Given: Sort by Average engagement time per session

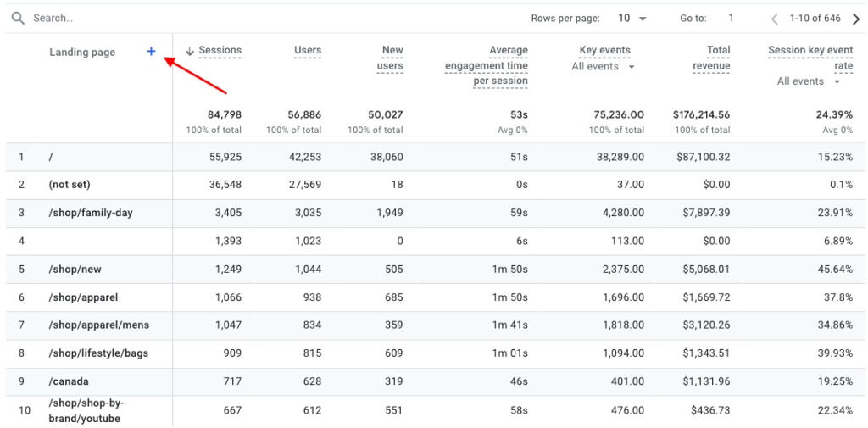Looking at the screenshot, I should pos(487,65).
